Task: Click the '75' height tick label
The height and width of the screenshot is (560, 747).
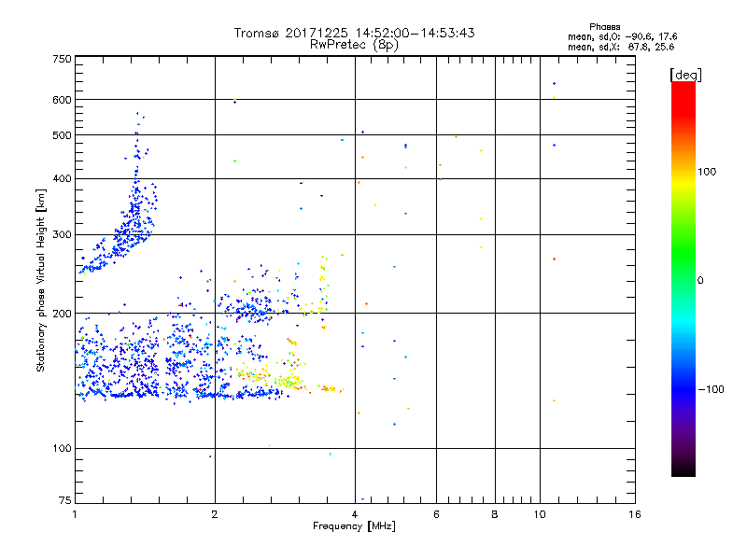Action: point(64,500)
